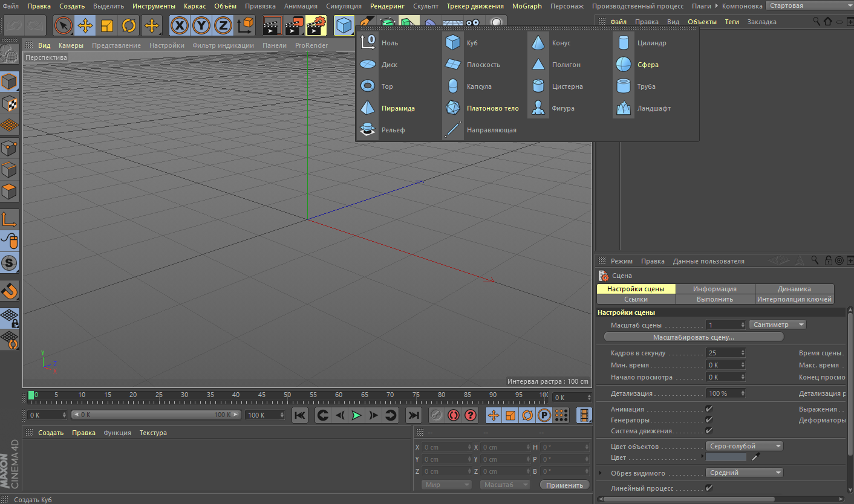Click the record active objects button
Image resolution: width=854 pixels, height=504 pixels.
[437, 415]
